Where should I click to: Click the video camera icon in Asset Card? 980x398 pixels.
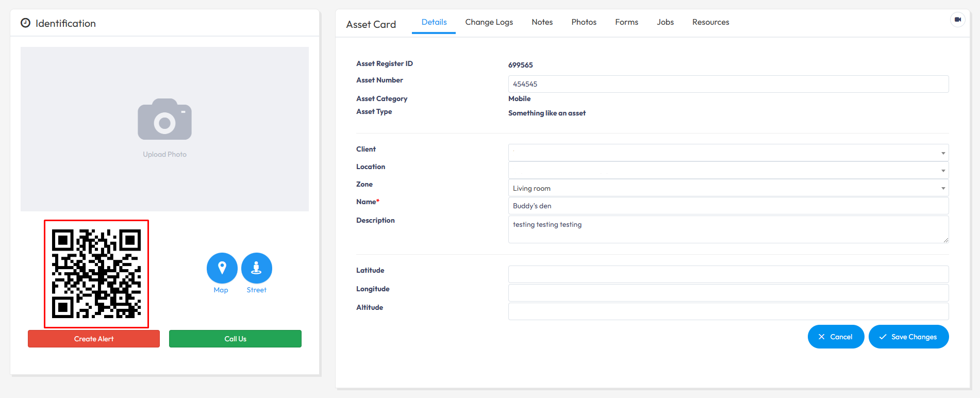[958, 20]
